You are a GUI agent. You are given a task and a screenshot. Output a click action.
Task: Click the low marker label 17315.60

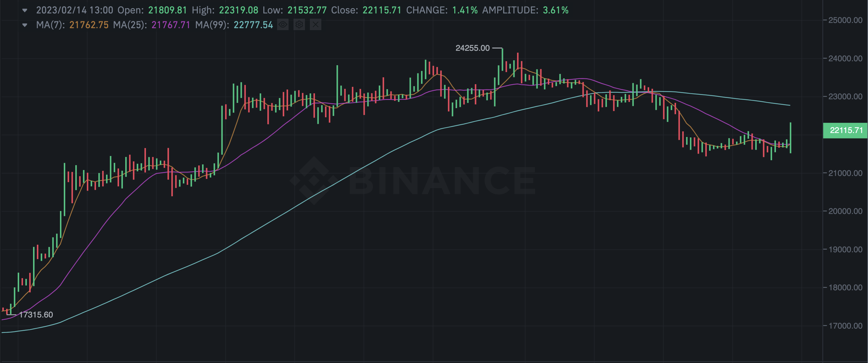pos(36,315)
